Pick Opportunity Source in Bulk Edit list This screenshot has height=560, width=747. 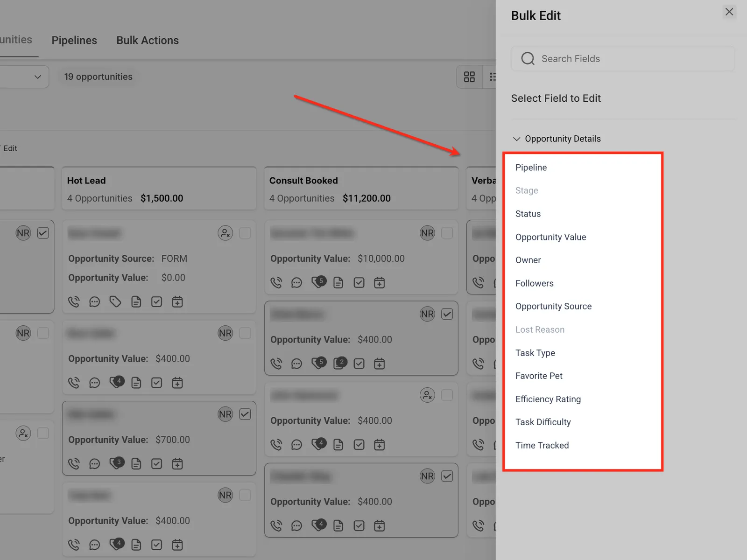coord(554,306)
